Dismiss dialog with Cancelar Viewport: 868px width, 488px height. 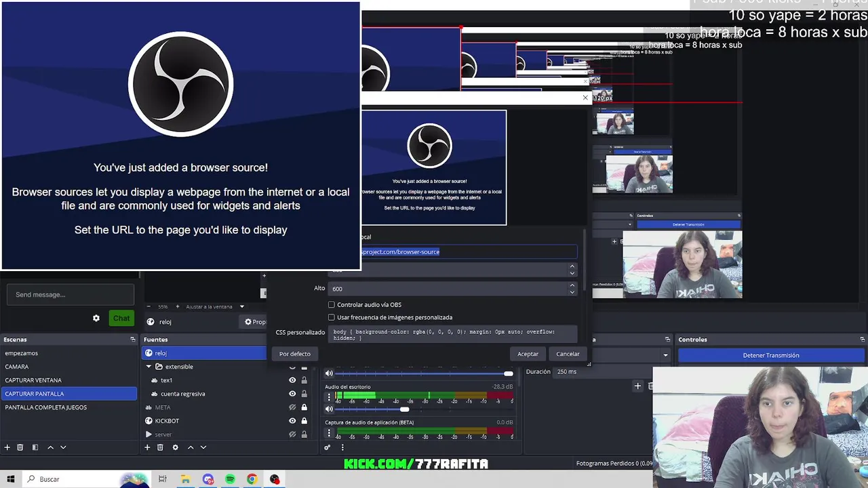(x=568, y=354)
